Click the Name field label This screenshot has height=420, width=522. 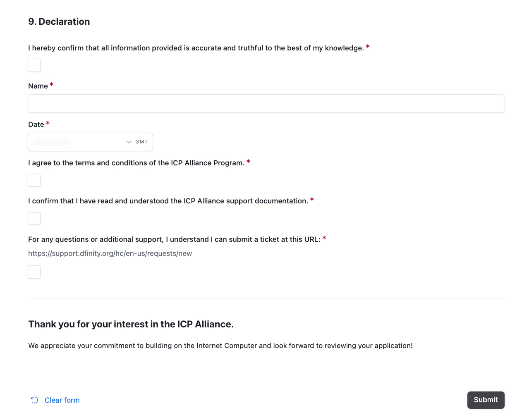(x=38, y=86)
